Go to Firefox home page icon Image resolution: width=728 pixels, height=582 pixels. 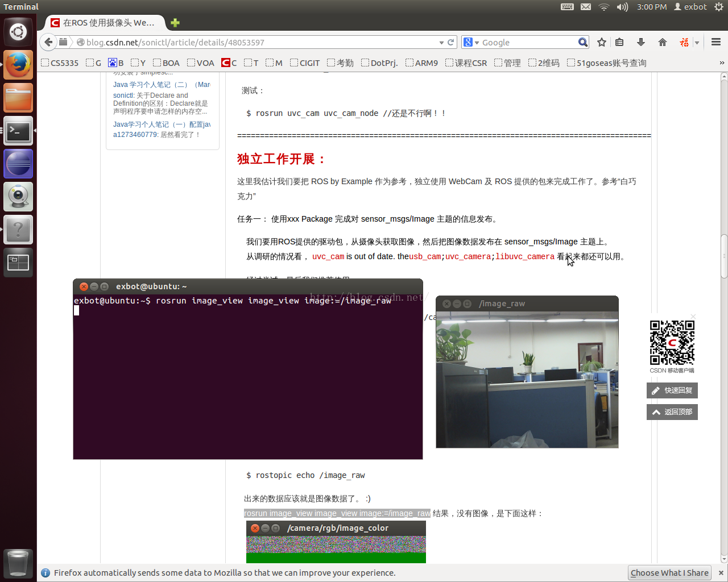(x=662, y=42)
